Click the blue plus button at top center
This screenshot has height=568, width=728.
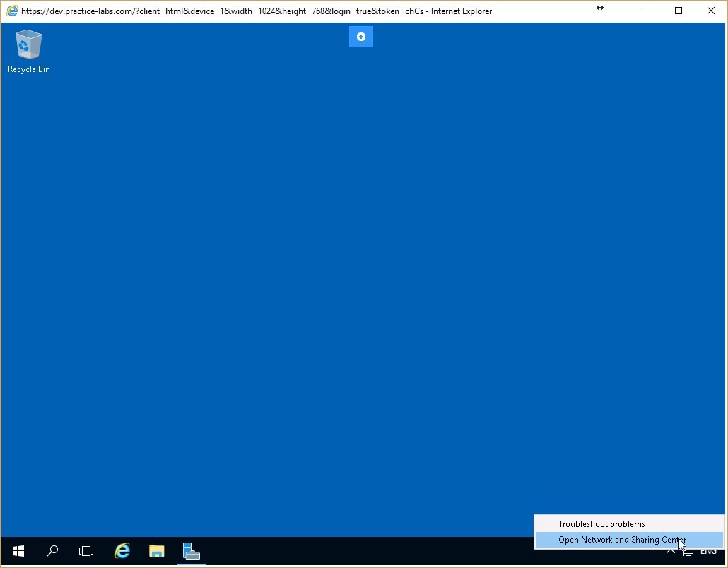tap(360, 36)
